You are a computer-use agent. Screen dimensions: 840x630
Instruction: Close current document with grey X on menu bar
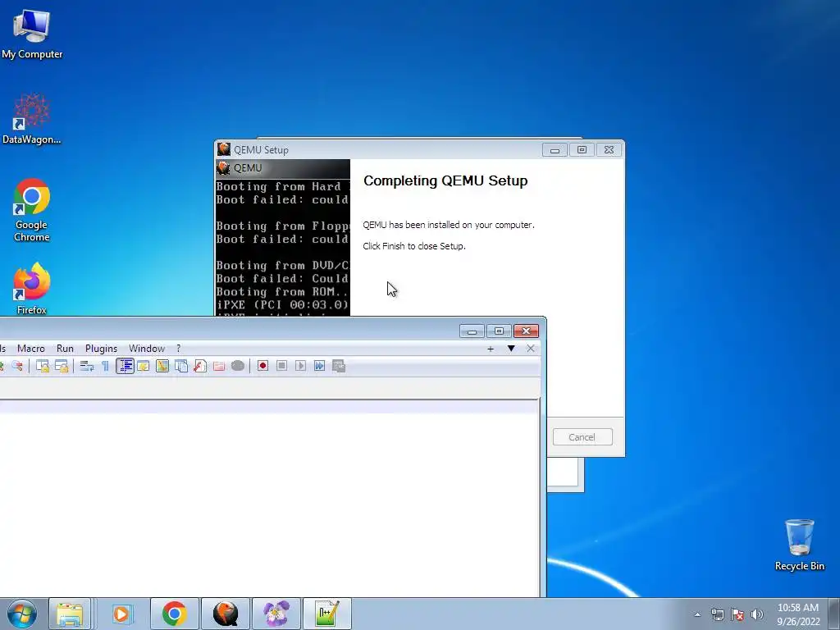531,349
